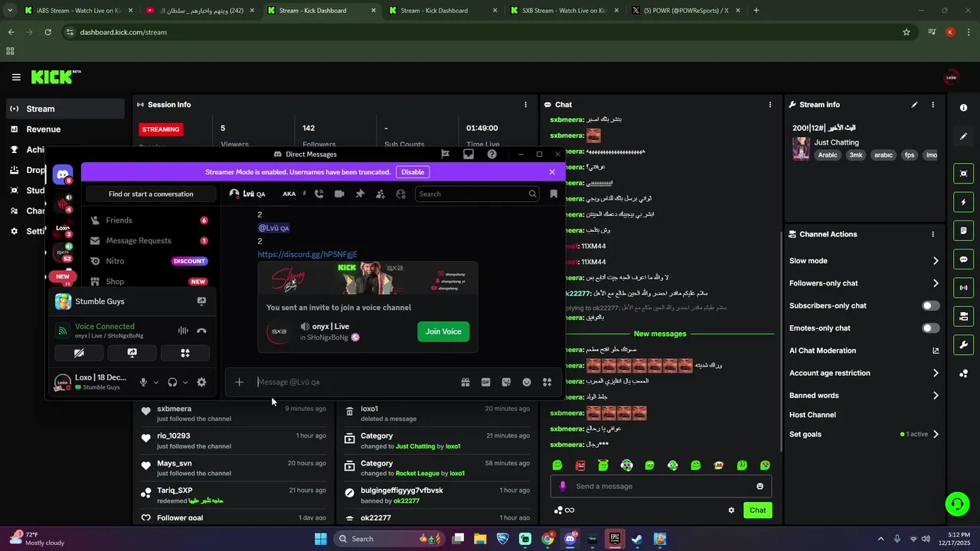Disconnect from the Discord voice channel
Screen dimensions: 980x551
(201, 331)
